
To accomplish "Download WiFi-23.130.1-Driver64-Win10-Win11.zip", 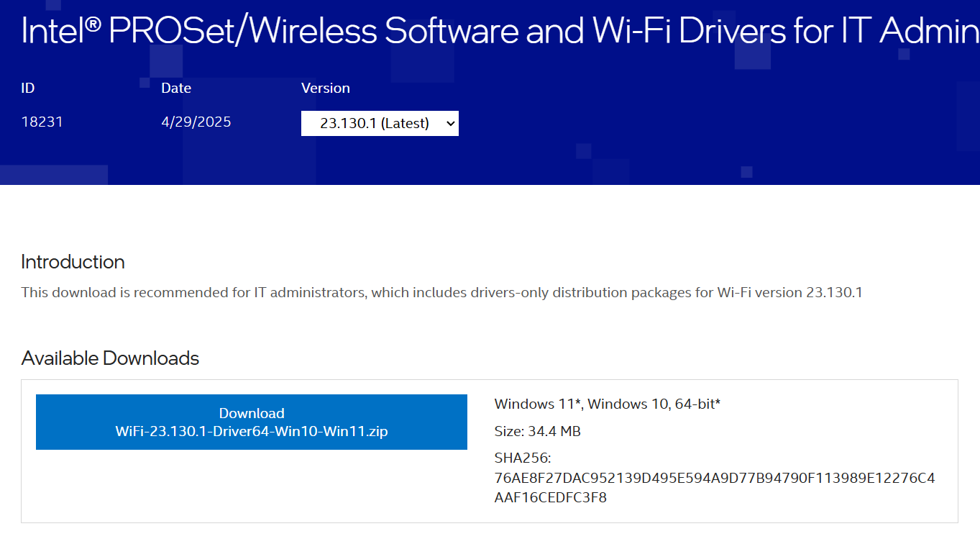I will pos(252,422).
